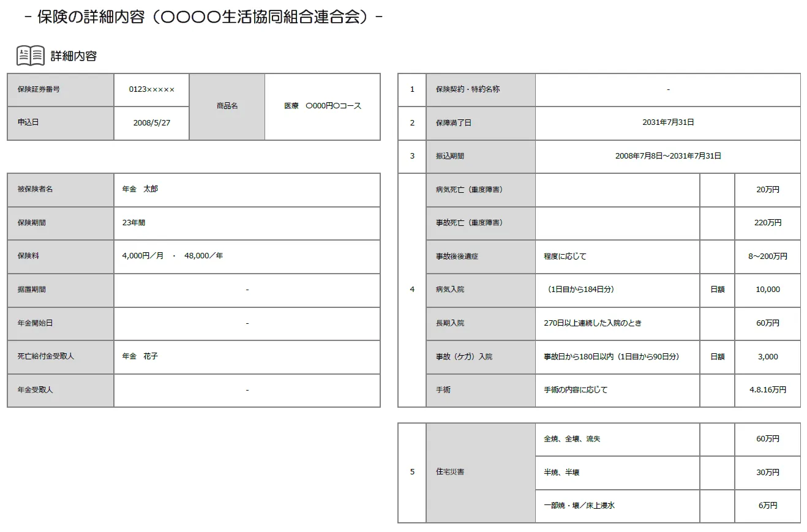Click the 申込日 label cell
Screen dimensions: 807x532
[x=61, y=123]
